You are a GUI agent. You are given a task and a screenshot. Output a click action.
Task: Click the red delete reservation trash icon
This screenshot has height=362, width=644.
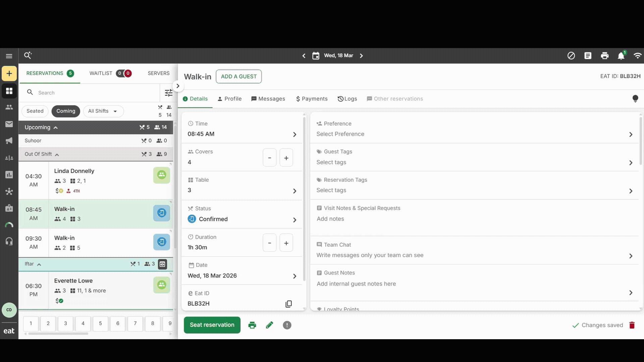tap(632, 325)
